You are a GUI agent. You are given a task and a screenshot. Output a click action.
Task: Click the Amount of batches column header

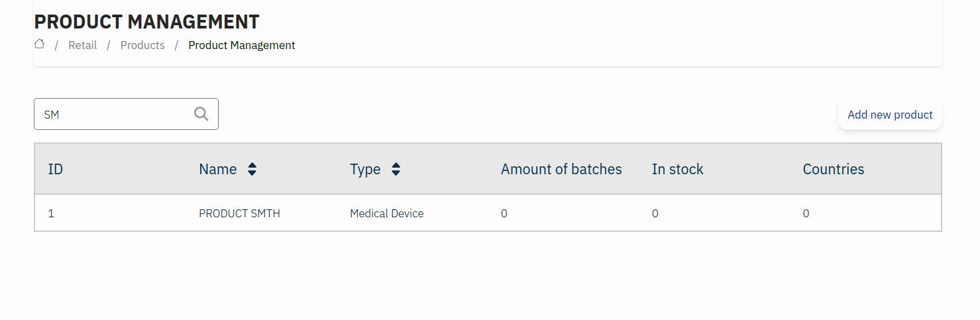[561, 170]
